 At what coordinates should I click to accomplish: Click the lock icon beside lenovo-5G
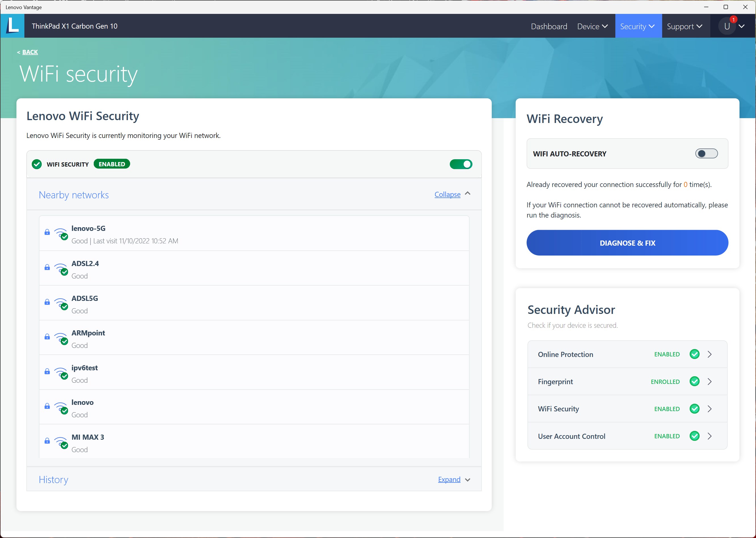point(47,232)
